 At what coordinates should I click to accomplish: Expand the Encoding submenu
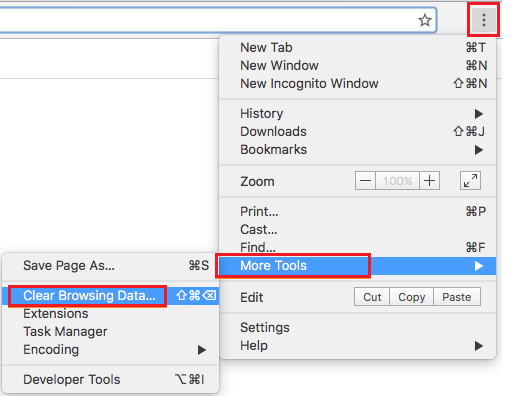pyautogui.click(x=110, y=350)
